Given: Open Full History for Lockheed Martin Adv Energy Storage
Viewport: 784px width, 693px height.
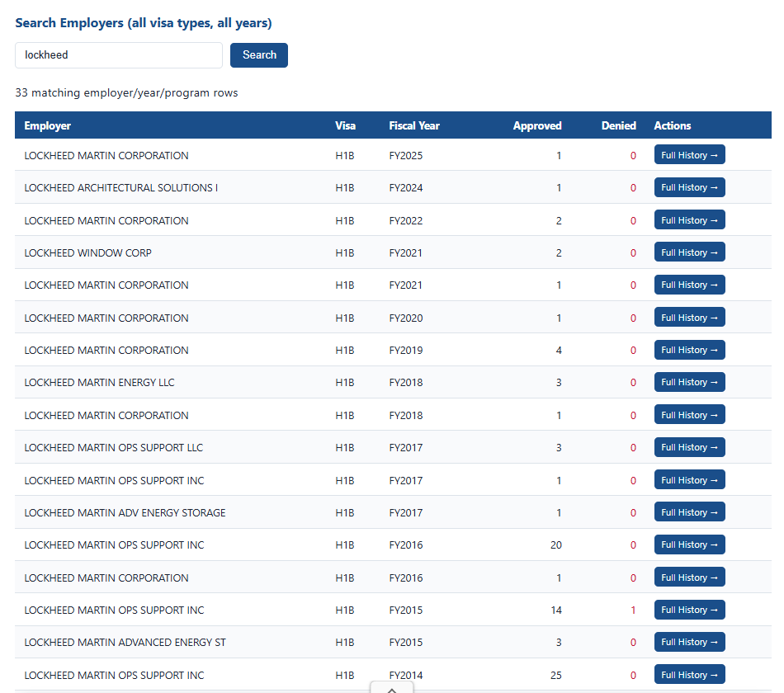Looking at the screenshot, I should pos(689,512).
